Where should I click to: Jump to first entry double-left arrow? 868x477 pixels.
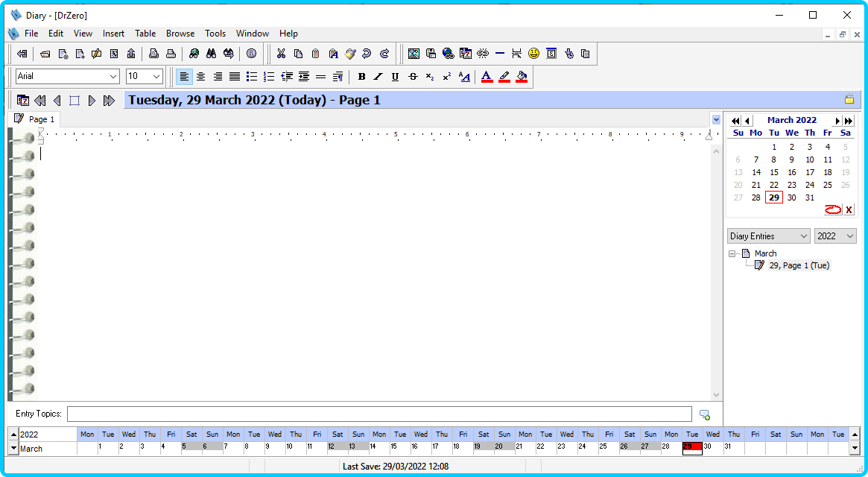(39, 101)
